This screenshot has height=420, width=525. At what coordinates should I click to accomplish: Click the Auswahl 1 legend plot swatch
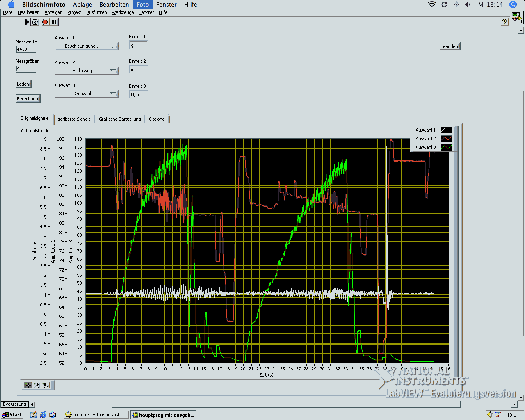click(446, 130)
